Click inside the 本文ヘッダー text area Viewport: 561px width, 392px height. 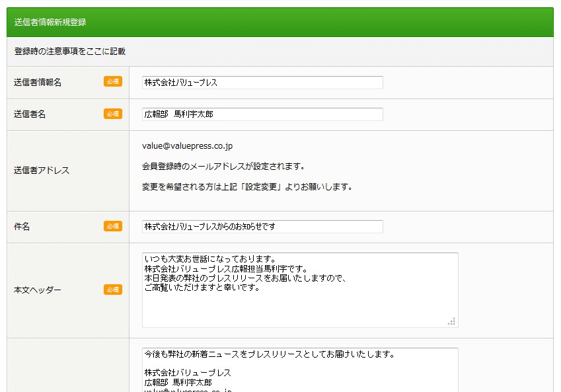click(300, 290)
